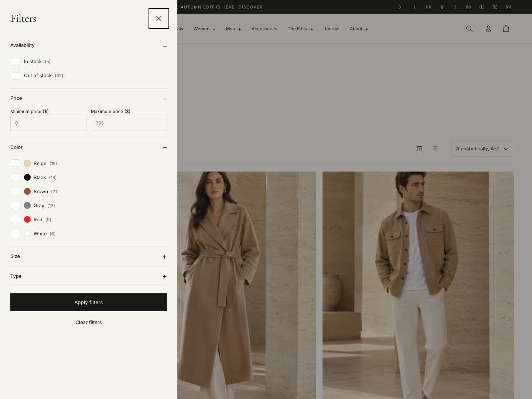The image size is (532, 399).
Task: Switch to two-column grid view
Action: click(419, 149)
